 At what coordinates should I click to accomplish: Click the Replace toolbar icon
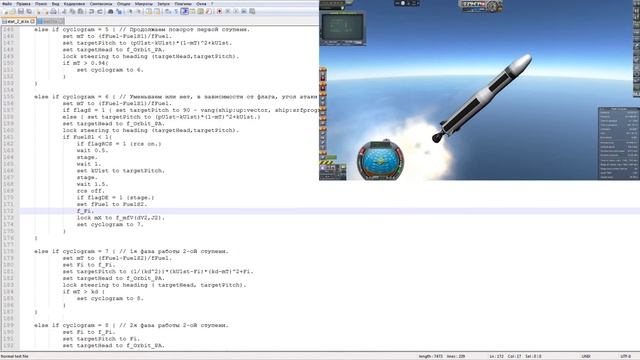click(119, 11)
